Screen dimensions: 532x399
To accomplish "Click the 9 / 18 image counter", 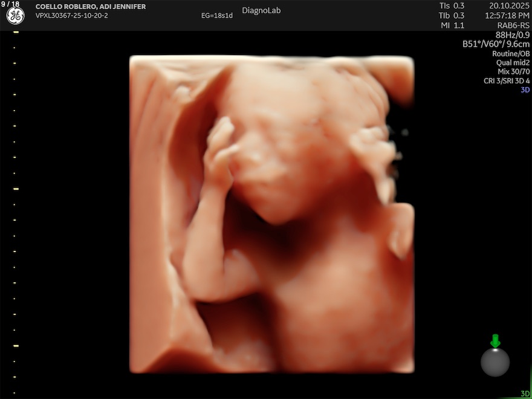I will tap(10, 4).
